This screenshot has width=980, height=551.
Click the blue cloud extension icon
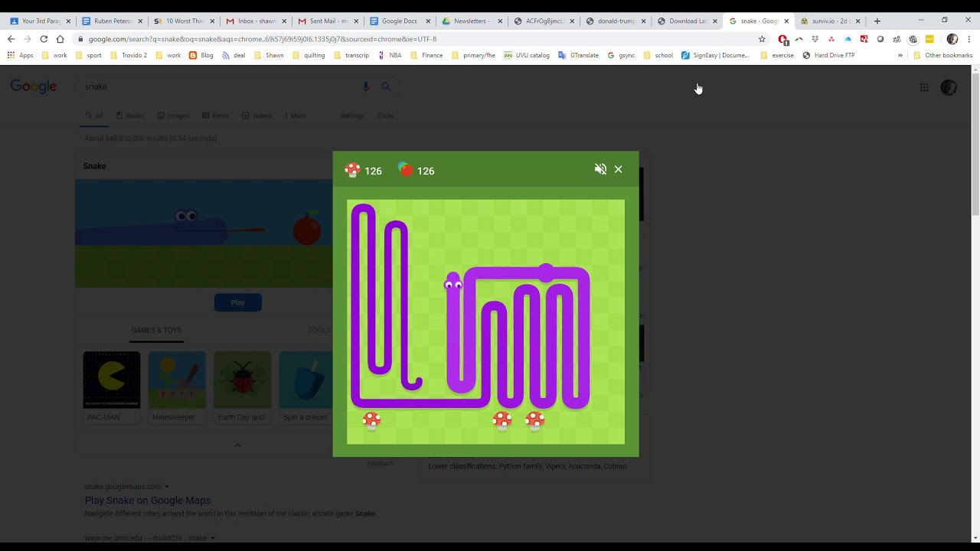[848, 39]
